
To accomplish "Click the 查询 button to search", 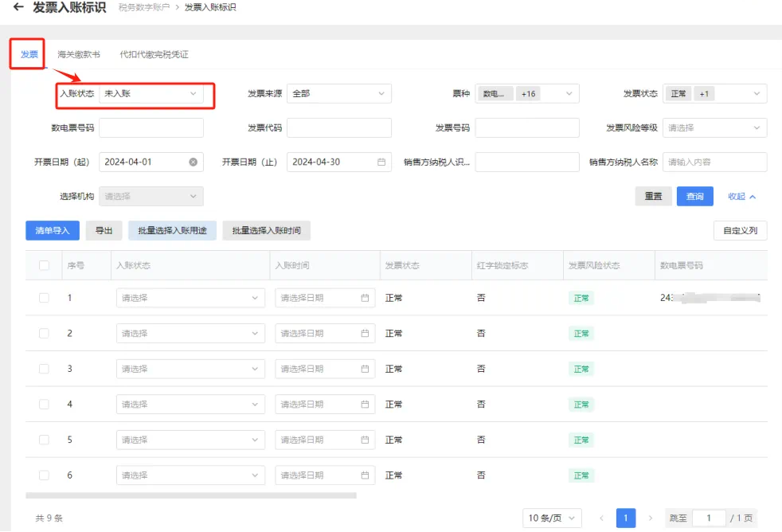I will (694, 196).
